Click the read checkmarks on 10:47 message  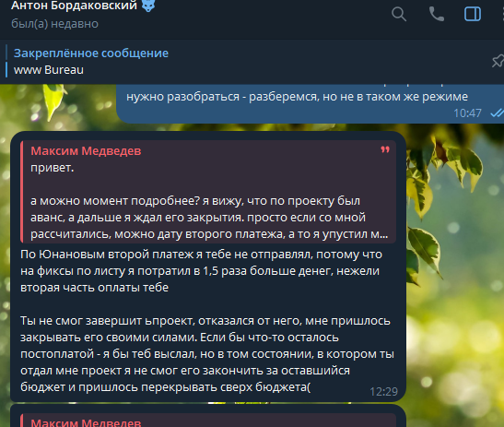tap(497, 113)
